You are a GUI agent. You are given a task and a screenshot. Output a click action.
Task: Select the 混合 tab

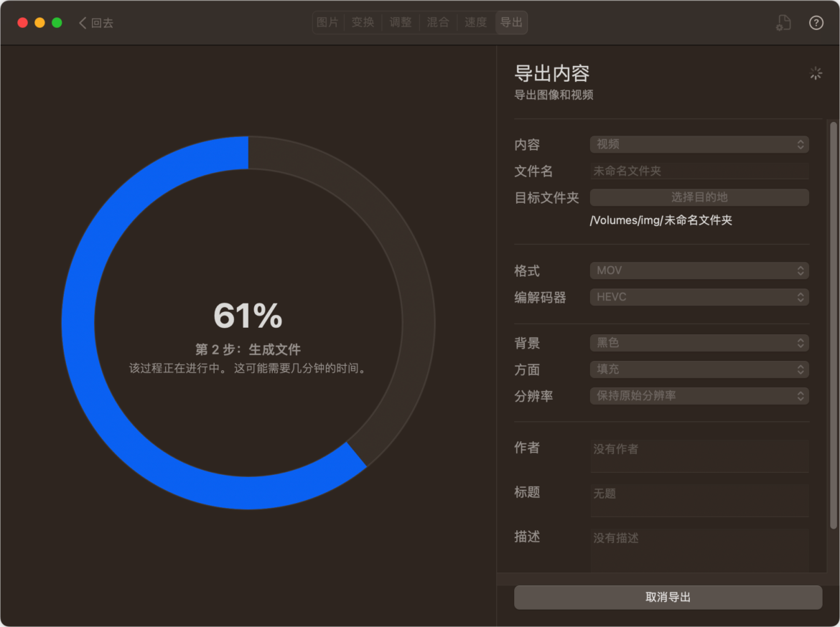438,22
